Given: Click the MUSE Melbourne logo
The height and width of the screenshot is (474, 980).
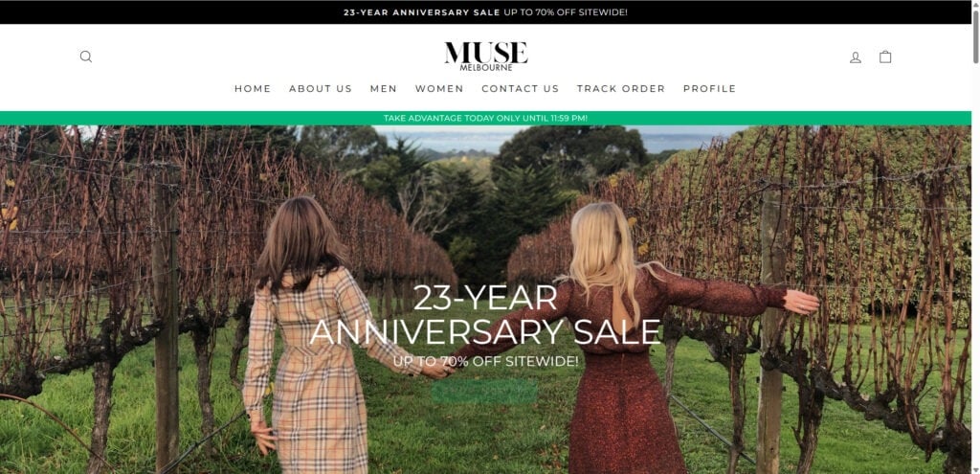Looking at the screenshot, I should point(485,56).
